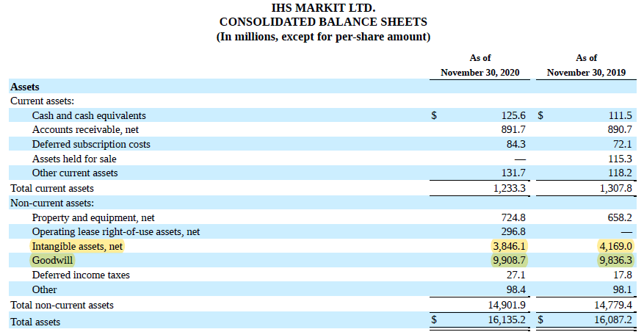Click the 1,233.3 total value
This screenshot has width=644, height=332.
[x=510, y=189]
